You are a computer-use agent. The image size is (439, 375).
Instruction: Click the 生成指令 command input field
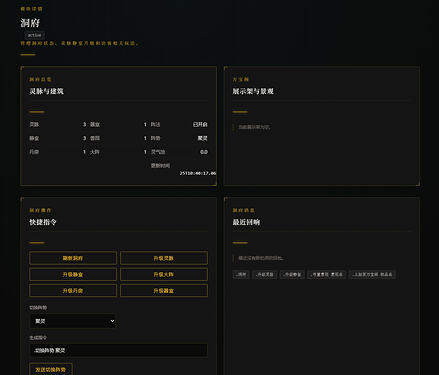pyautogui.click(x=118, y=350)
